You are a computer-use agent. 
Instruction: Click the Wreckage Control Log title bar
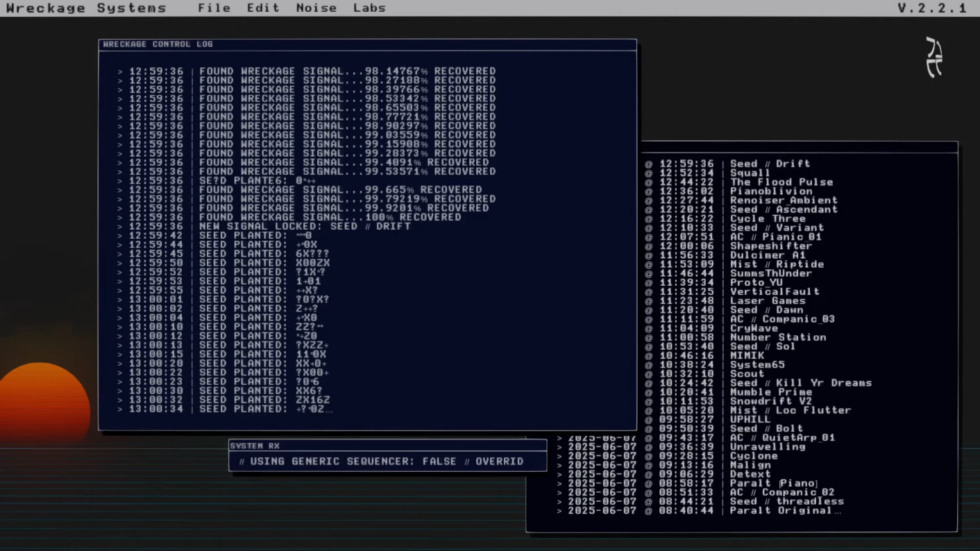click(x=366, y=44)
